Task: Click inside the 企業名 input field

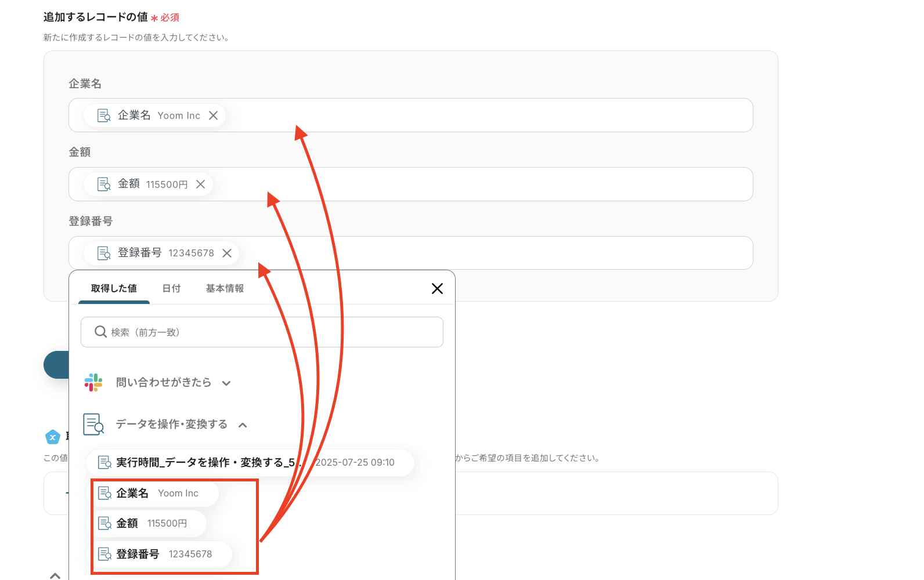Action: (464, 115)
